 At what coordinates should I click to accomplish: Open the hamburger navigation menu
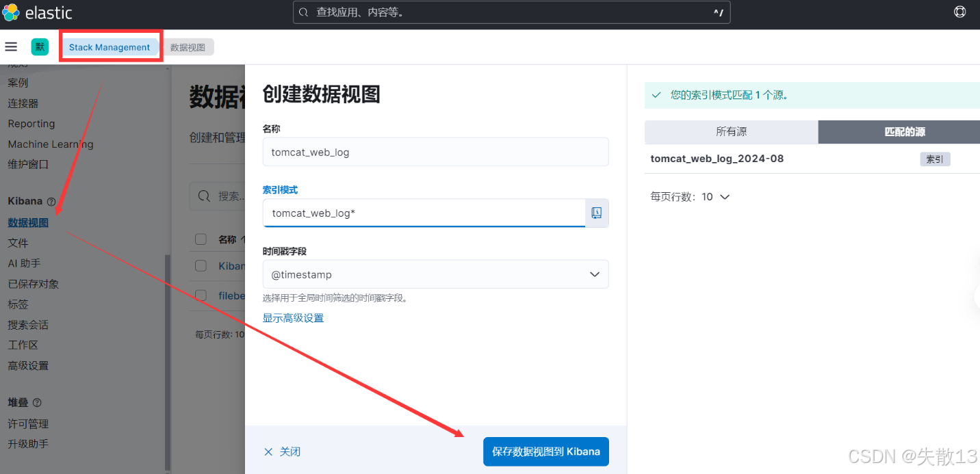[11, 47]
